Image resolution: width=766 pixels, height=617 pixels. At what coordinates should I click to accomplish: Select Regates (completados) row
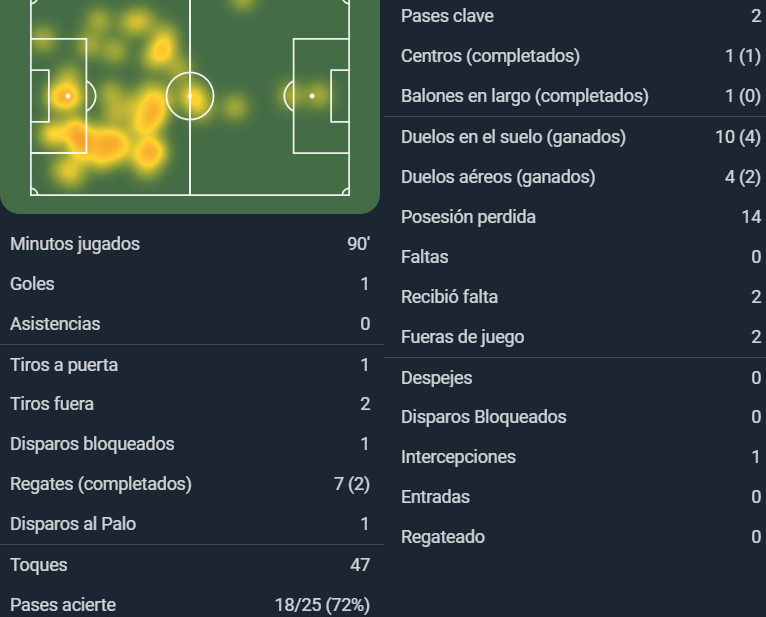190,484
